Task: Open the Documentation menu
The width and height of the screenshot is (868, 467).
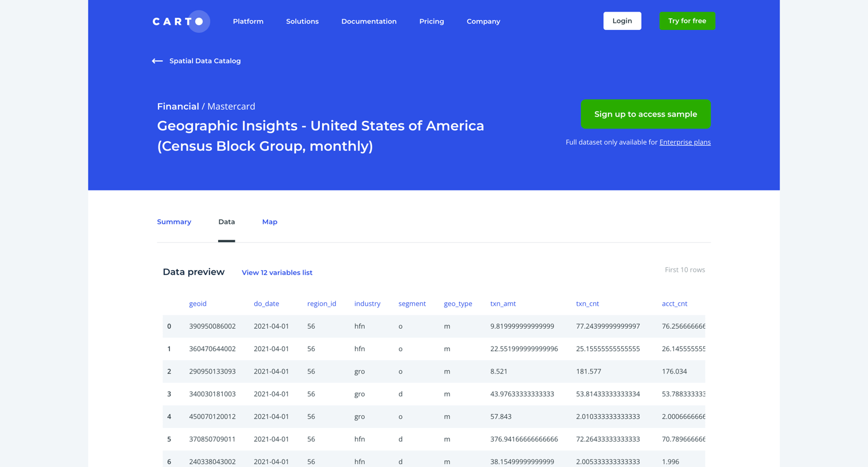Action: click(x=369, y=21)
